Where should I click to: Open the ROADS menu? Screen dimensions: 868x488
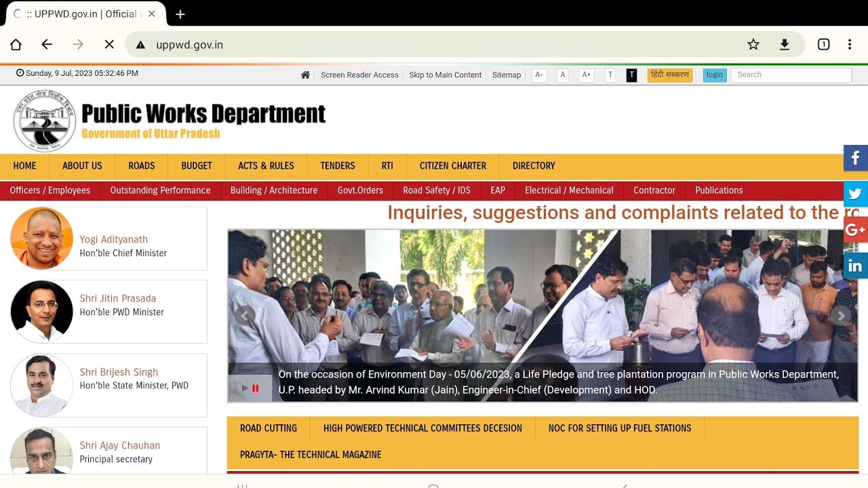(x=142, y=166)
